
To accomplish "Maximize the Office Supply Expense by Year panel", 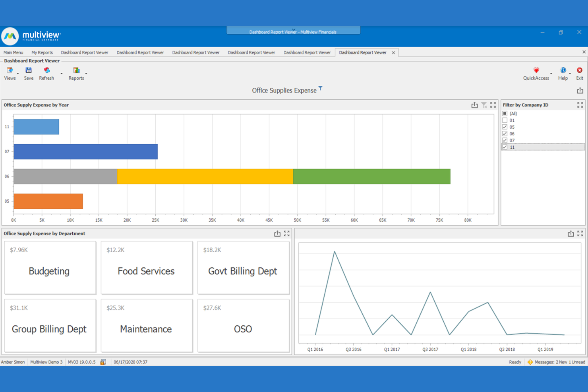I will (493, 105).
